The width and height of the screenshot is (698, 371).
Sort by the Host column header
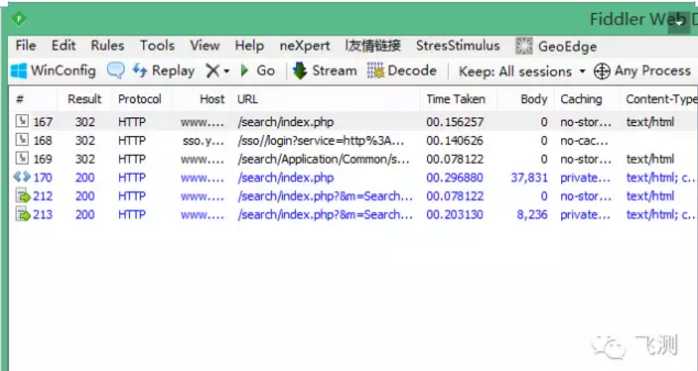(x=212, y=99)
